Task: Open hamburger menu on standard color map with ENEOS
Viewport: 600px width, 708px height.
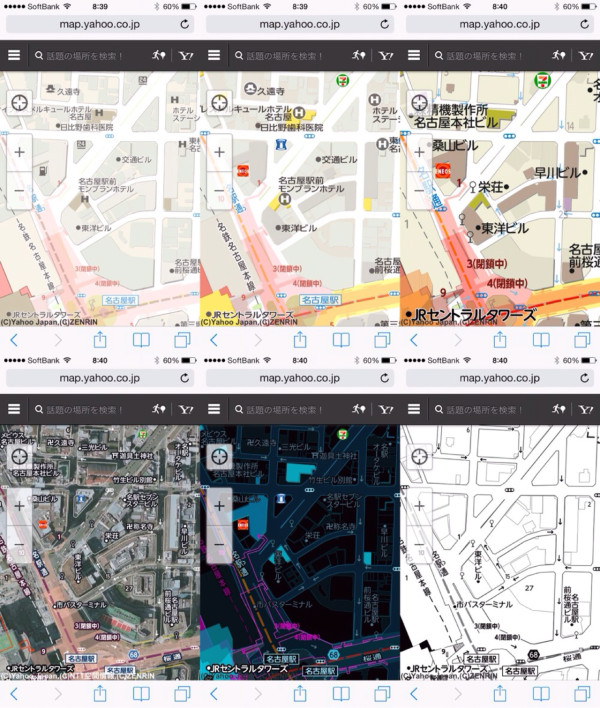Action: click(214, 56)
